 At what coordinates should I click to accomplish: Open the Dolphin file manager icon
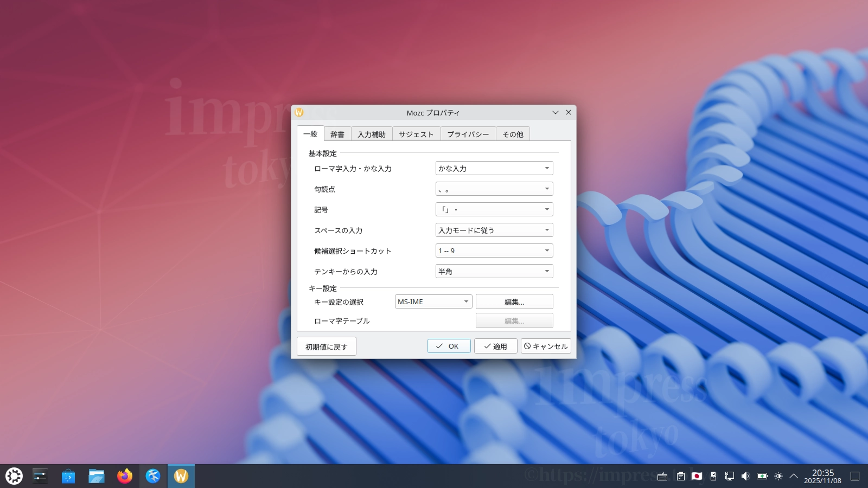97,476
